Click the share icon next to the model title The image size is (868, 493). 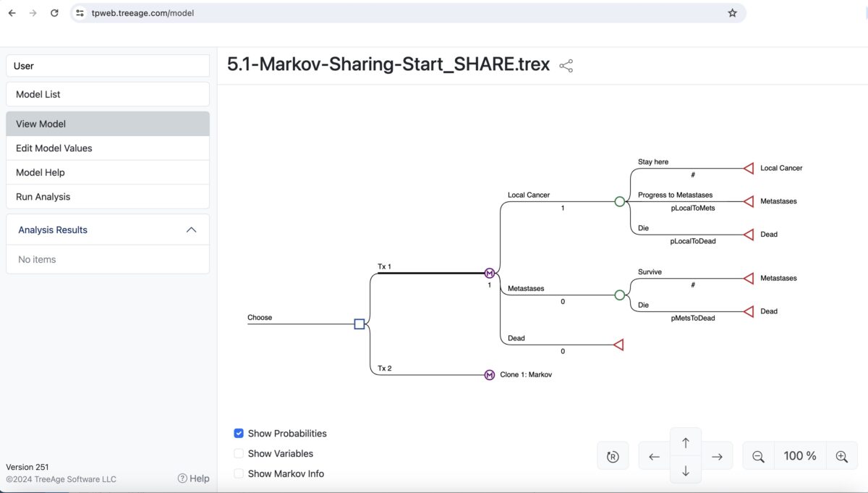566,65
